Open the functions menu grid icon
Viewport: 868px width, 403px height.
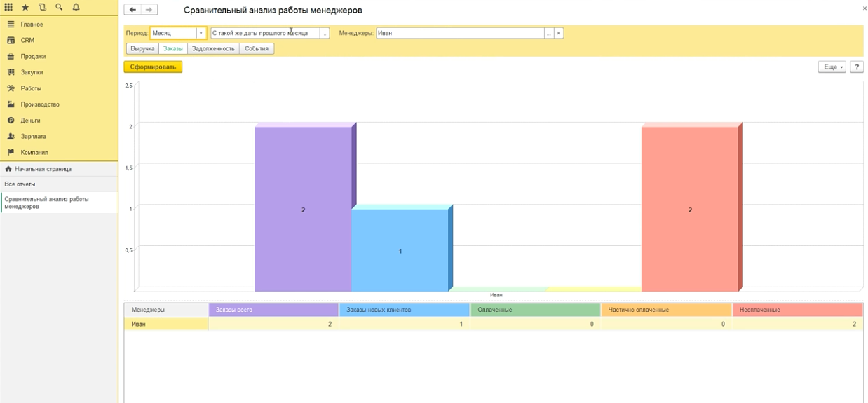click(8, 7)
